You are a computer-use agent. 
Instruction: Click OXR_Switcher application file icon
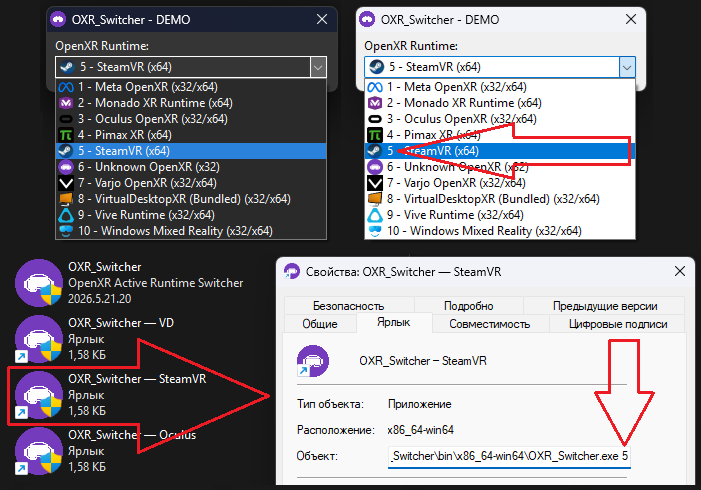pos(39,283)
